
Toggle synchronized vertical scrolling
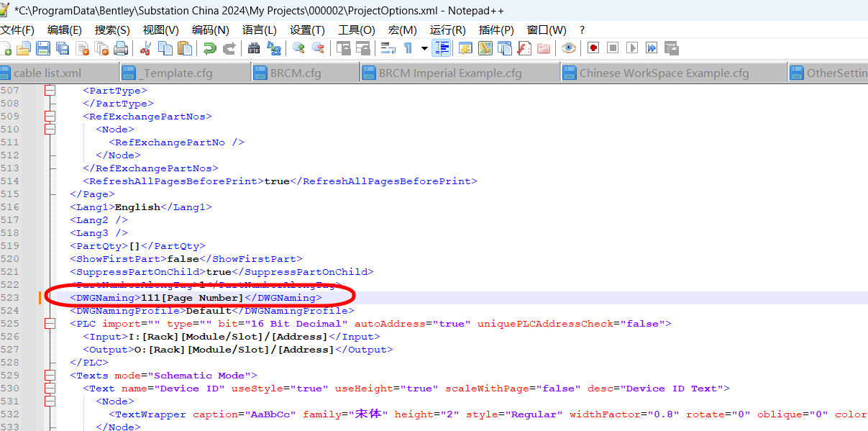pyautogui.click(x=343, y=48)
